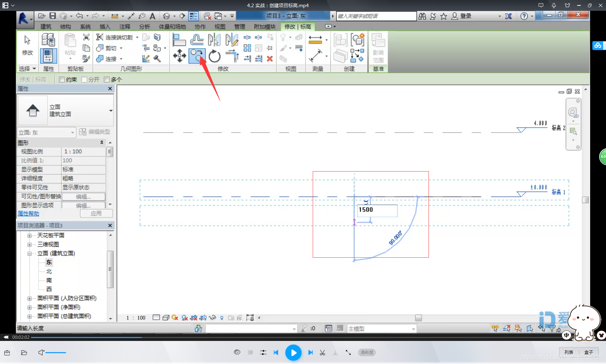Click the 1500 dimension input field

[x=377, y=211]
